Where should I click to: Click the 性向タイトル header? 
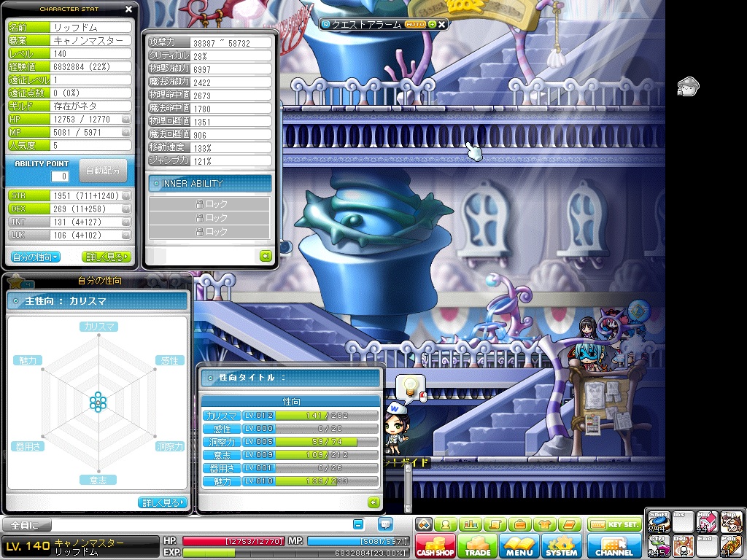pos(290,378)
